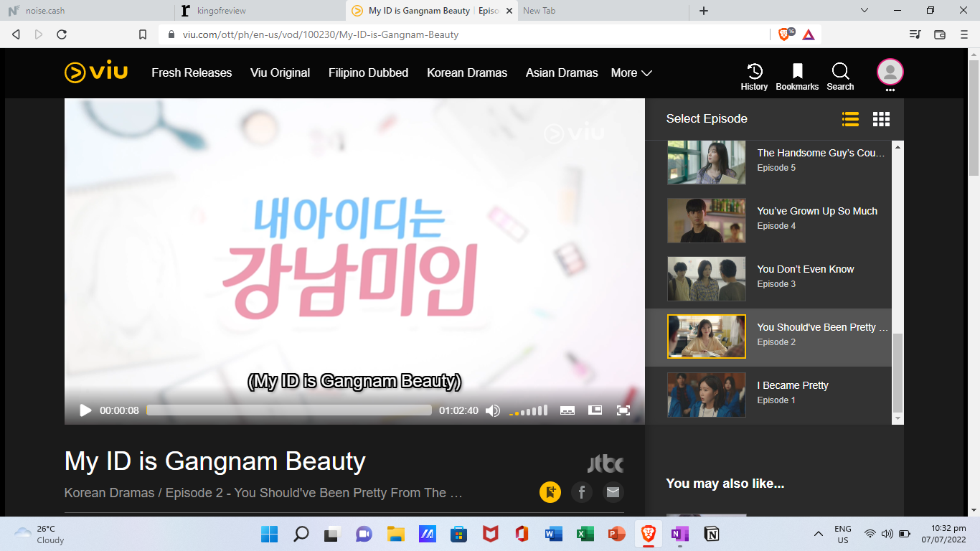Open the Brave Shields icon

tap(786, 34)
